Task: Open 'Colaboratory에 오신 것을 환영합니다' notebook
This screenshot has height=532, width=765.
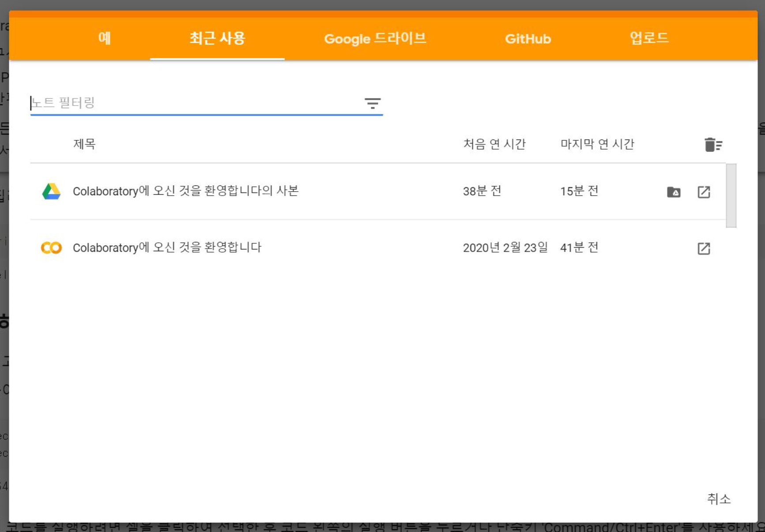Action: (x=167, y=247)
